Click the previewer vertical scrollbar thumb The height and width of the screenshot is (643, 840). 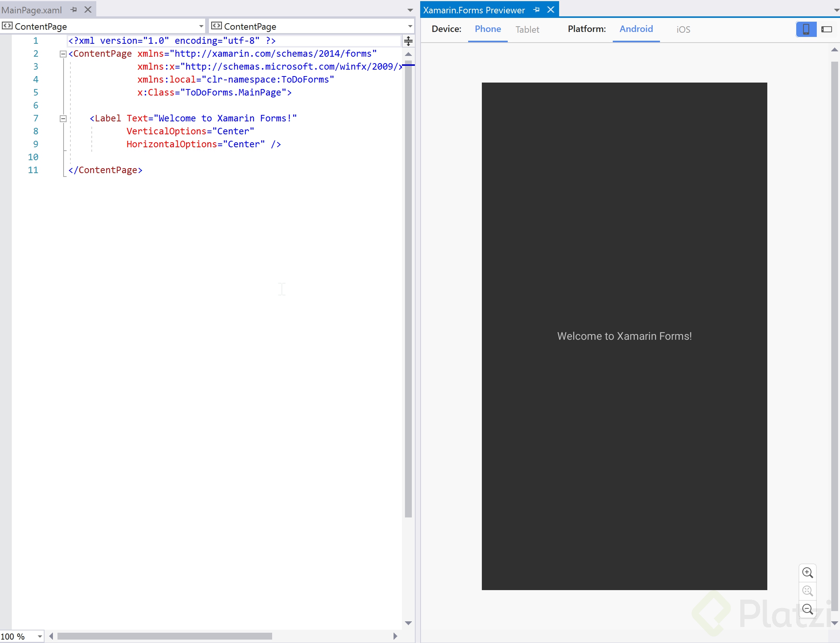click(x=835, y=337)
